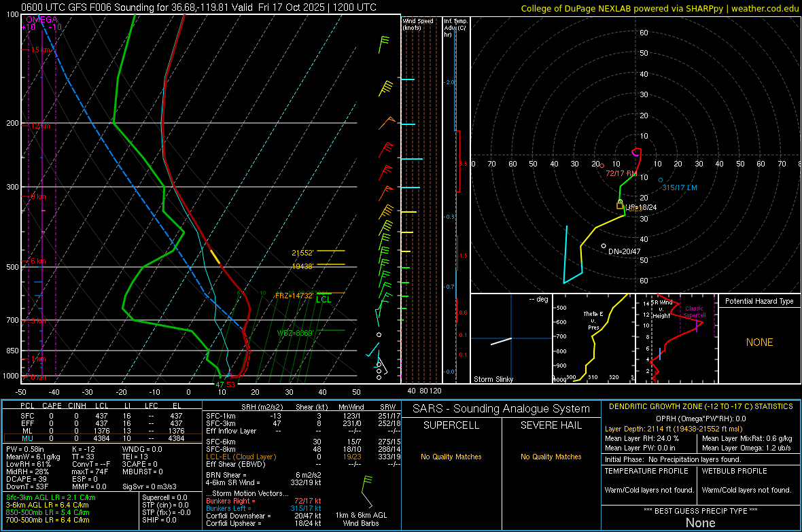
Task: Click the white line in Storm Slinky box
Action: pyautogui.click(x=502, y=341)
